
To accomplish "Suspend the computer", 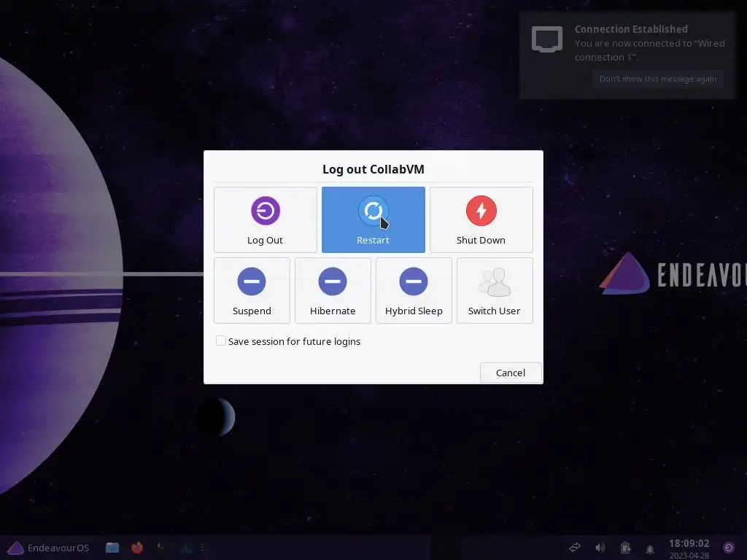I will [252, 290].
